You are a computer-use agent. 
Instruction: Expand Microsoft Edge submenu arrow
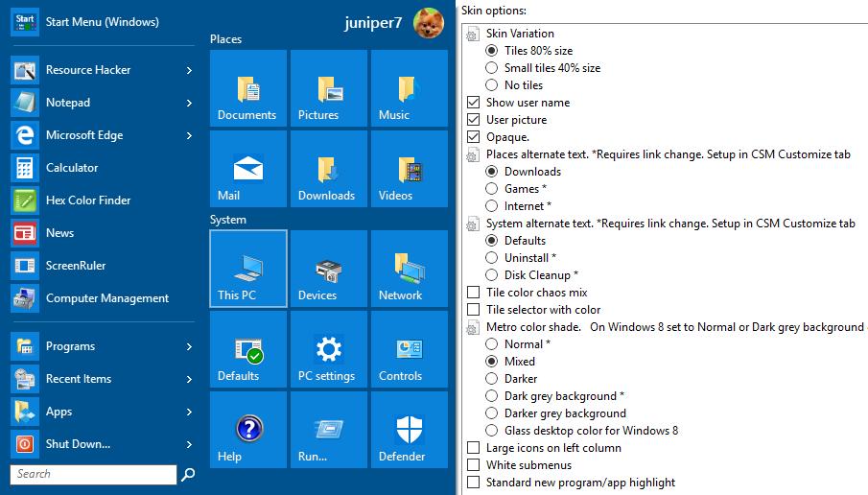coord(189,135)
